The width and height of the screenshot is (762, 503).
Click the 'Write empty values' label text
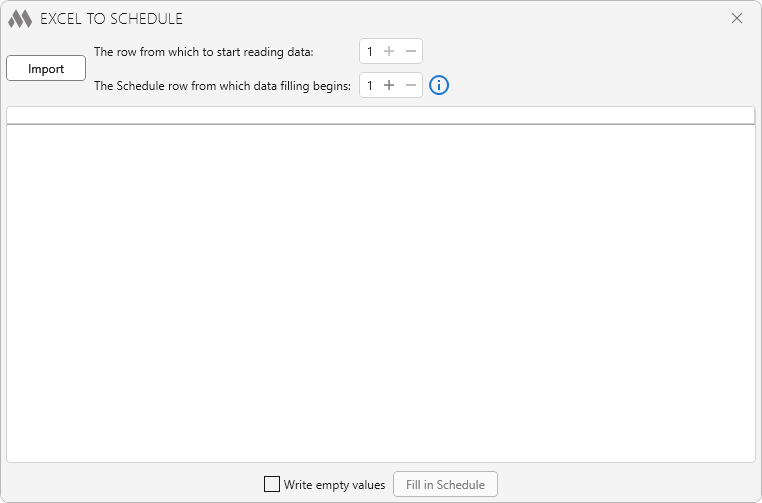(334, 485)
